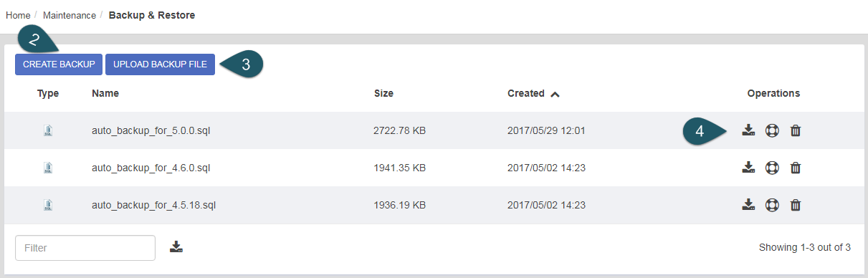Delete the auto_backup_for_5.0.0.sql backup
The width and height of the screenshot is (868, 278).
pyautogui.click(x=795, y=130)
